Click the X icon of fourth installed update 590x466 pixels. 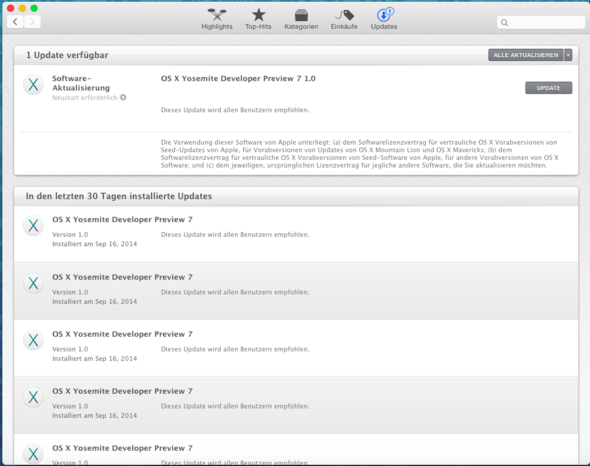tap(33, 397)
